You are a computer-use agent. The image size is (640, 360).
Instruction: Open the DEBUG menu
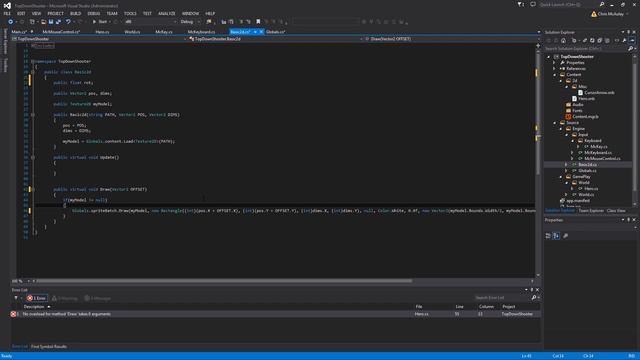click(93, 13)
